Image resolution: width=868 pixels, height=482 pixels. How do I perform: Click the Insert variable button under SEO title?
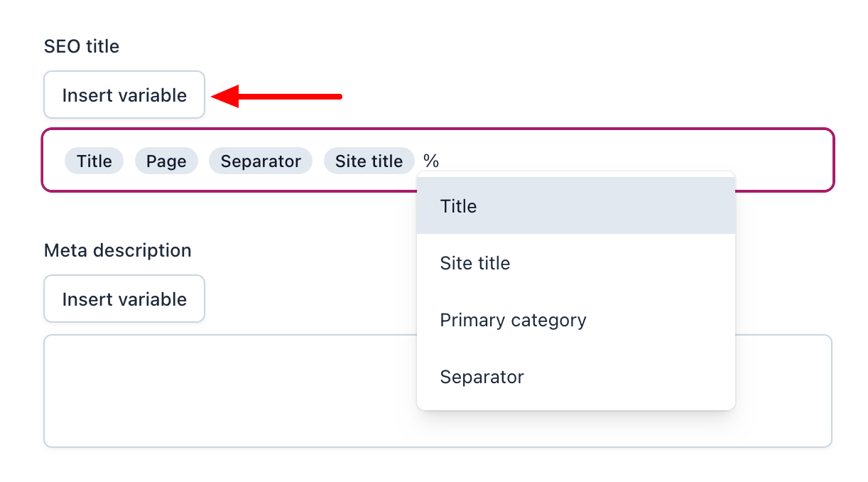point(124,95)
